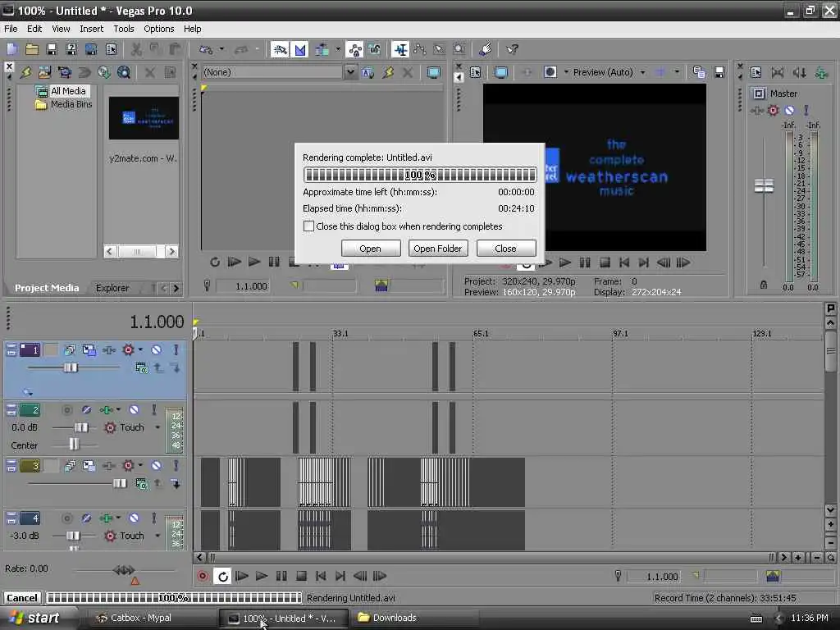The height and width of the screenshot is (630, 840).
Task: Adjust the track 2 Center pan slider
Action: [73, 445]
